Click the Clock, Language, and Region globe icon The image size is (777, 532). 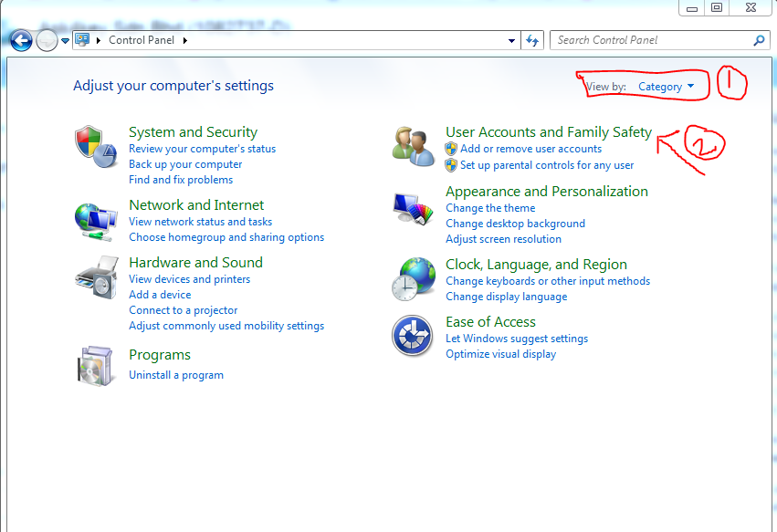[414, 279]
